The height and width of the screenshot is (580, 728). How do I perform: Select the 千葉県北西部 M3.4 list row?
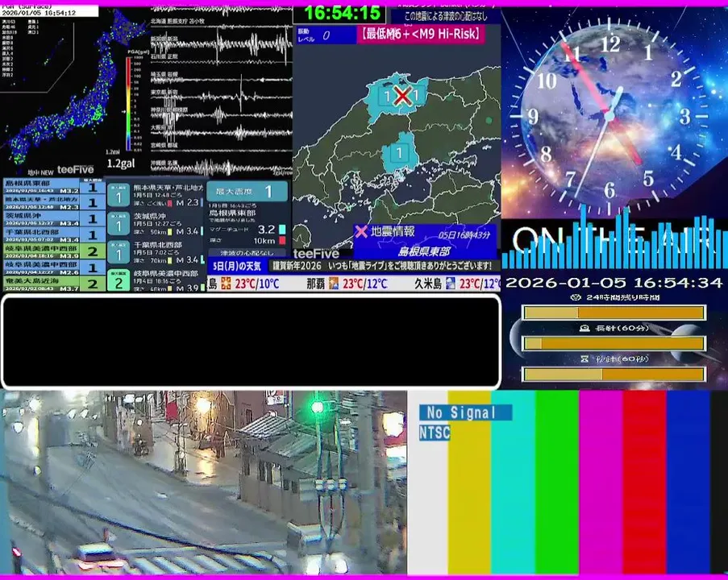(x=53, y=235)
